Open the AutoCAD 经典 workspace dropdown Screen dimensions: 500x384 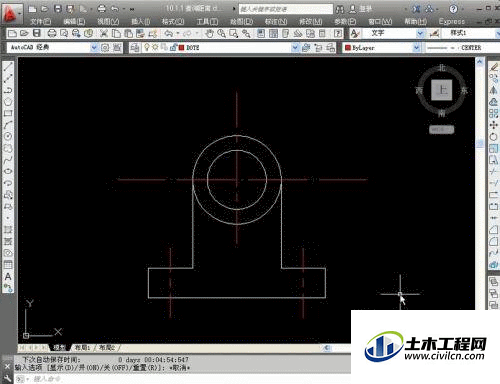[x=94, y=48]
